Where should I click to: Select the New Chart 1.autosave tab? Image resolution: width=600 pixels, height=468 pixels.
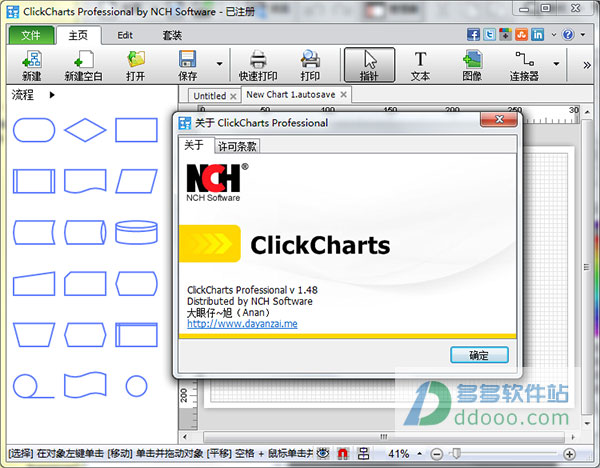[x=291, y=95]
